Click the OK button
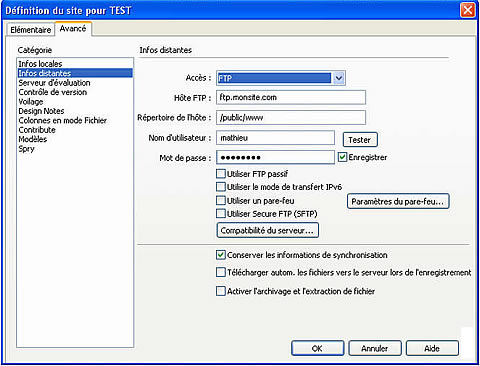 (317, 348)
